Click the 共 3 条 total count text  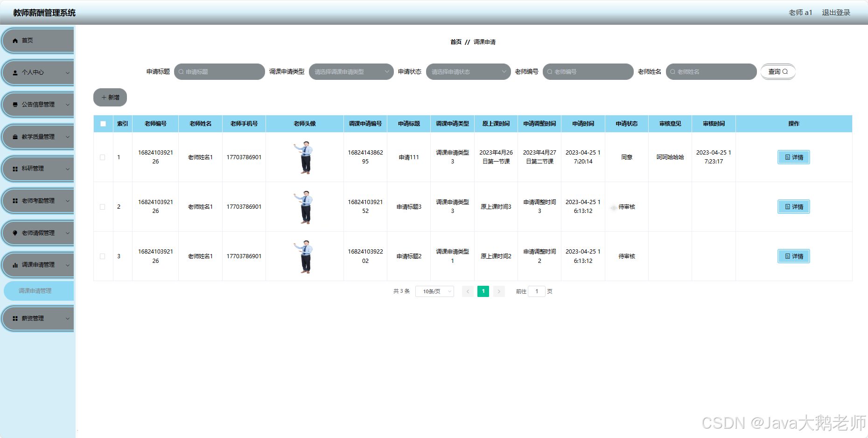401,291
